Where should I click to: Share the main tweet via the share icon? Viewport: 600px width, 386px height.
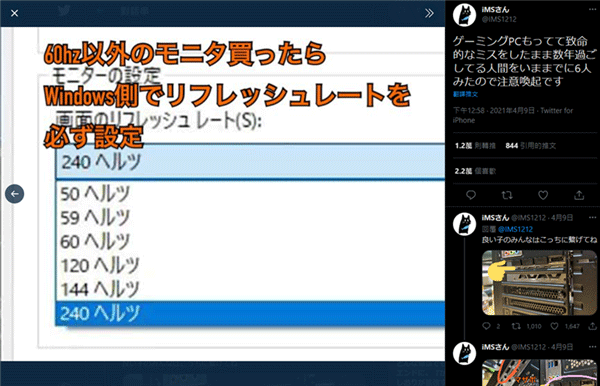tap(579, 195)
